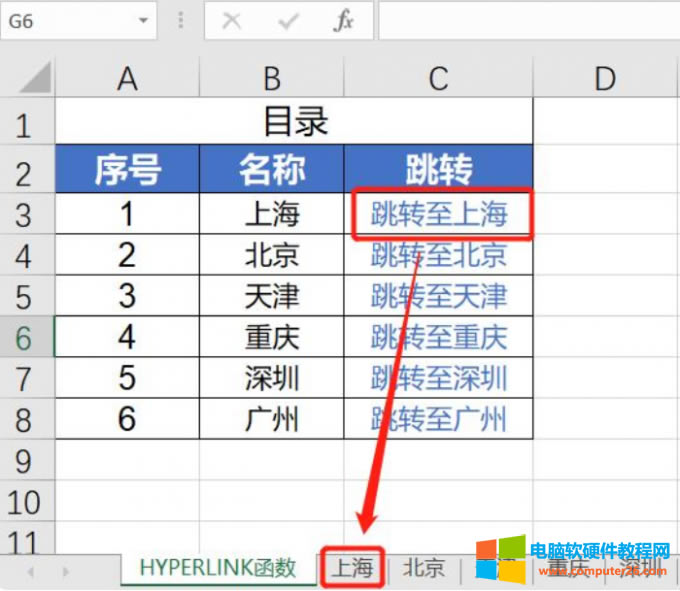Select the 目录 merged title cell
The height and width of the screenshot is (591, 680).
[294, 123]
